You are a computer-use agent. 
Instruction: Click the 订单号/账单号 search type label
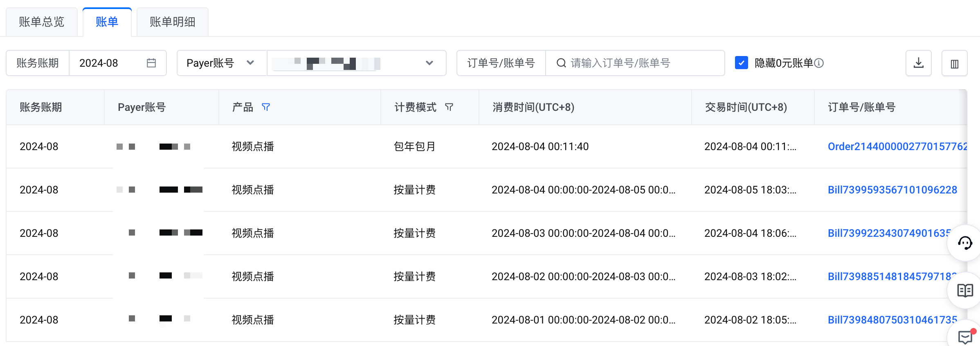[x=501, y=63]
